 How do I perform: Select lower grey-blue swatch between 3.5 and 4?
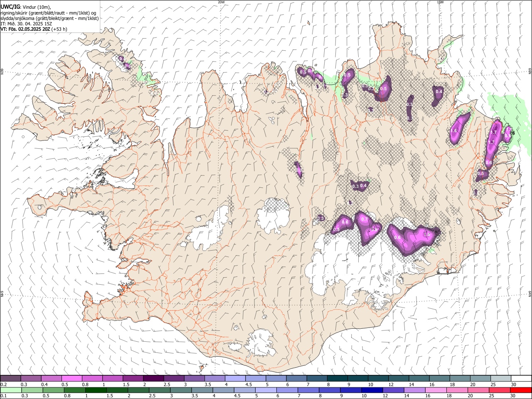203,390
